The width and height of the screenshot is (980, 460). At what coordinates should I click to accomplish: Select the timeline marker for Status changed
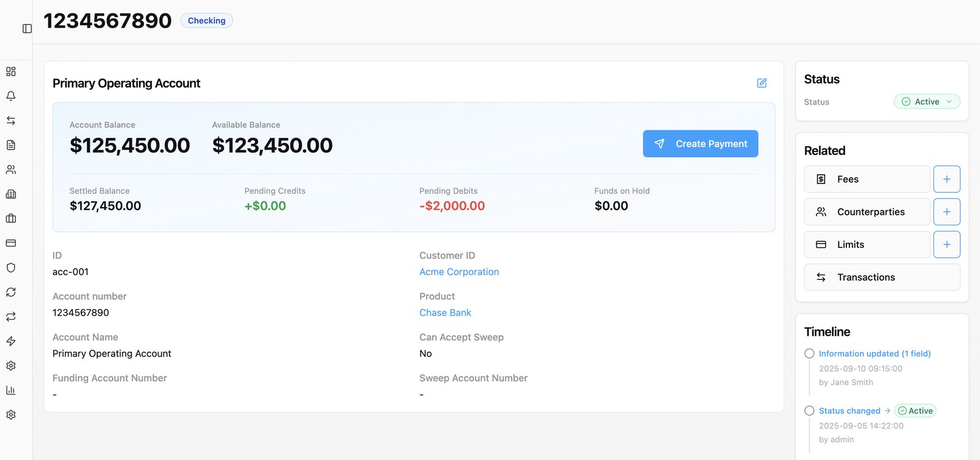(809, 411)
